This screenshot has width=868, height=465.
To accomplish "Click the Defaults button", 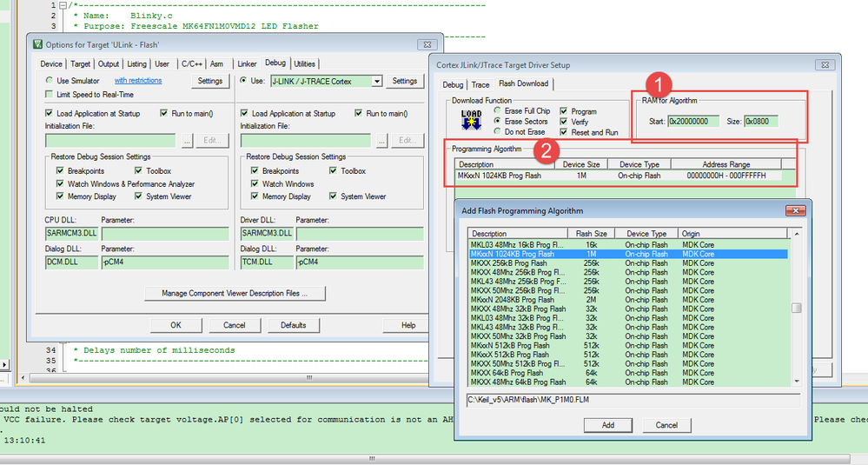I will click(x=294, y=325).
